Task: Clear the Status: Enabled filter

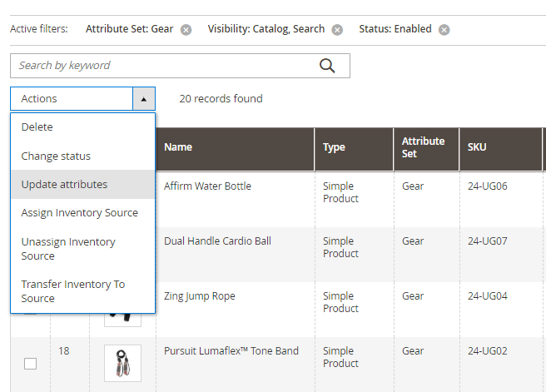Action: 444,30
